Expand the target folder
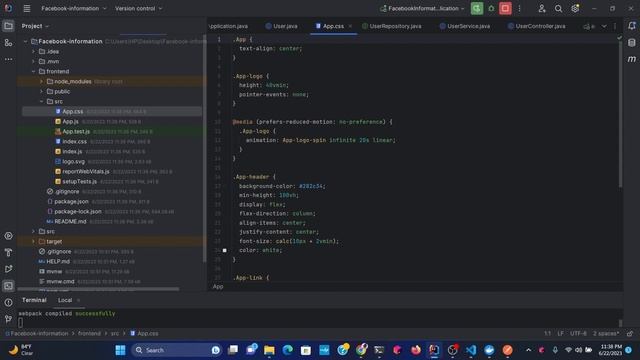The height and width of the screenshot is (360, 640). coord(33,242)
